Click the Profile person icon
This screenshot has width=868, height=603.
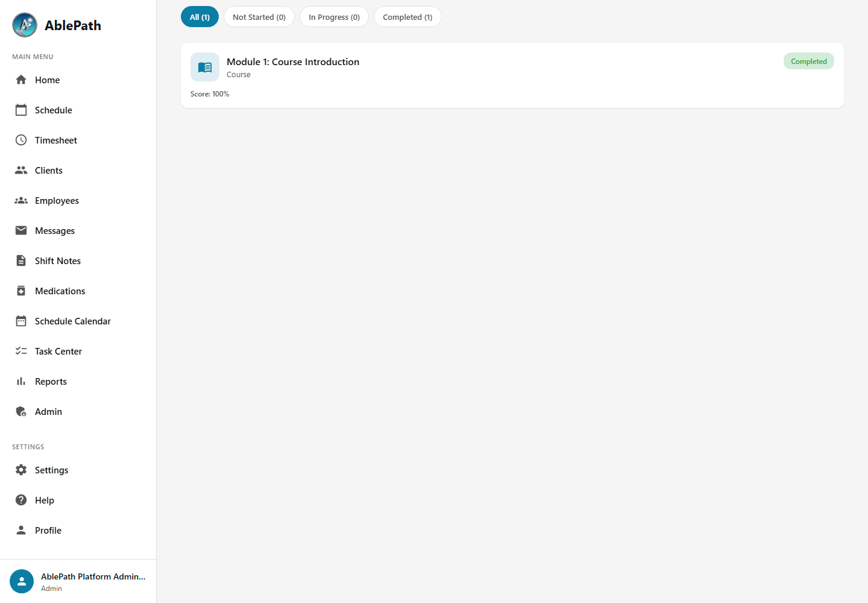(21, 530)
